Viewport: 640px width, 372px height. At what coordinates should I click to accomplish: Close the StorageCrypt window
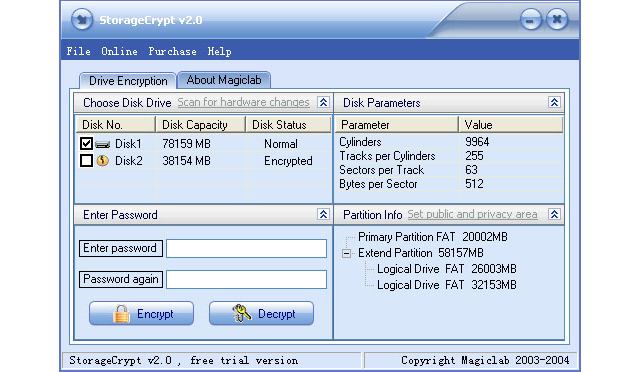point(557,19)
